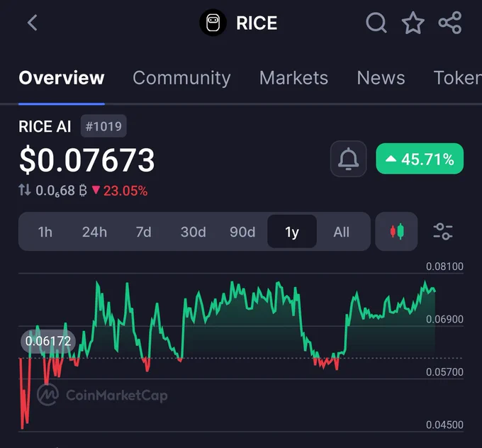This screenshot has width=482, height=448.
Task: Tap the latest point of price line
Action: point(435,291)
